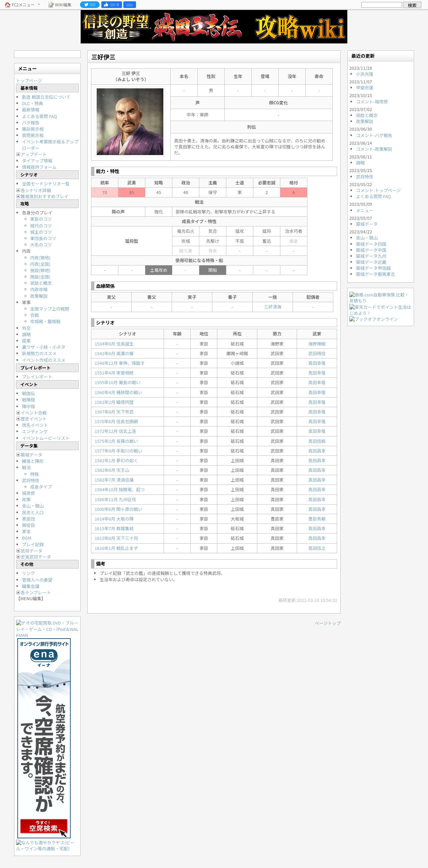This screenshot has width=428, height=868.
Task: Open 築城データ蝦夷東北 recent update
Action: 375,274
